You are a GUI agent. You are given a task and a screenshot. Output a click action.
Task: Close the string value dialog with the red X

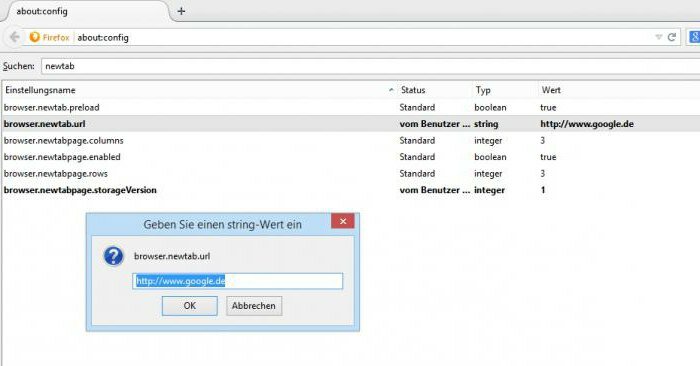point(343,221)
